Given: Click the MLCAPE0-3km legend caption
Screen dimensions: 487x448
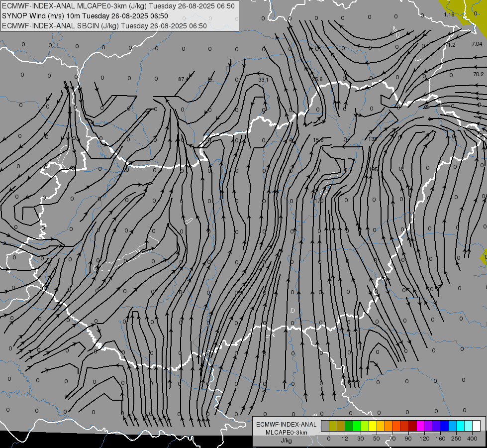Looking at the screenshot, I should [x=287, y=433].
